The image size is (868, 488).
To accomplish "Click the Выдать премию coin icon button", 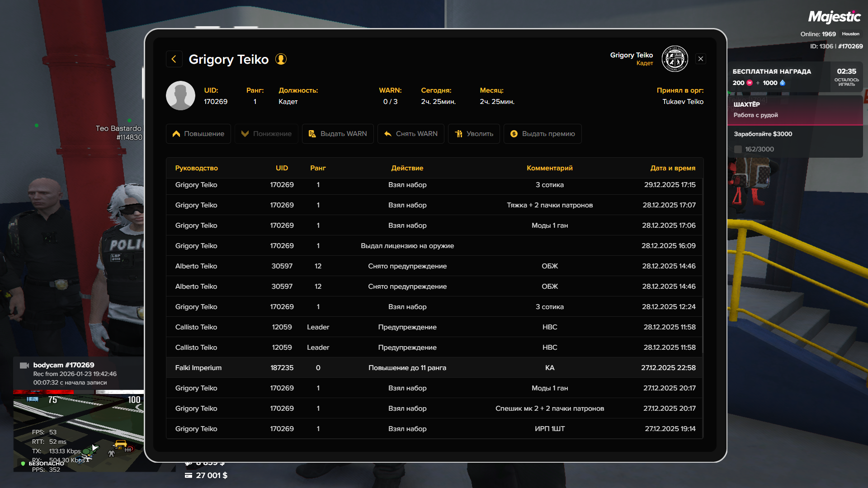I will pyautogui.click(x=542, y=134).
